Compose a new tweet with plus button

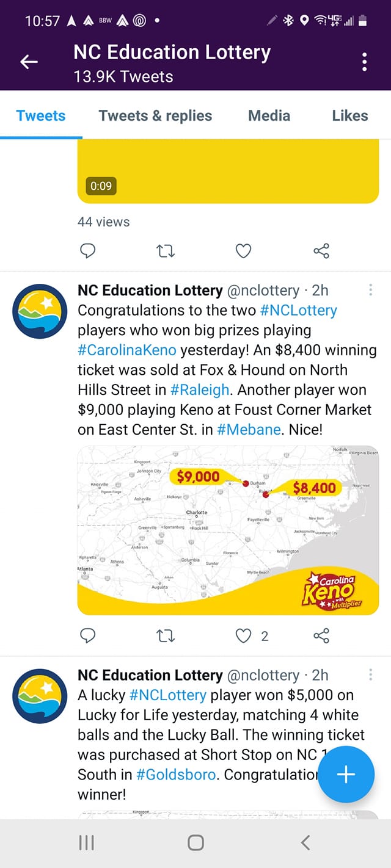coord(346,775)
